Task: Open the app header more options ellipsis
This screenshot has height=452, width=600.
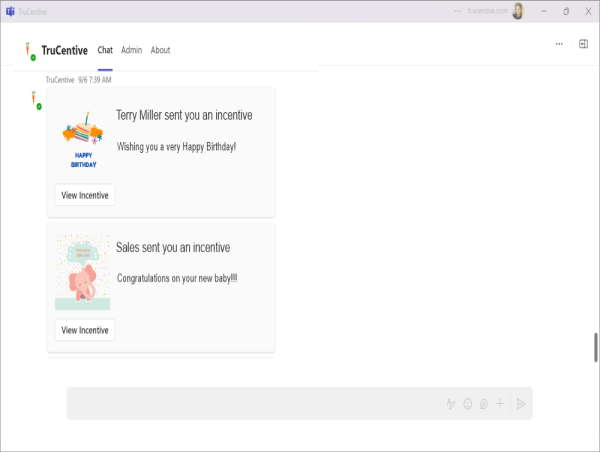Action: (559, 44)
